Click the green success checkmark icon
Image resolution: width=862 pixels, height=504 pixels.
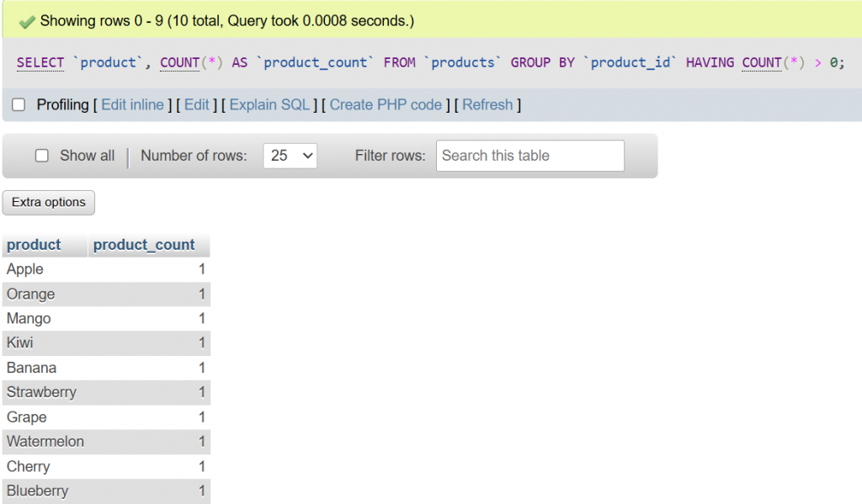point(26,20)
